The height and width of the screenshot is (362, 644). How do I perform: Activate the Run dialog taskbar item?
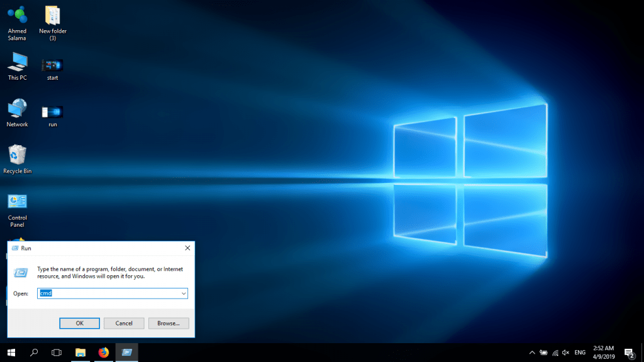127,353
